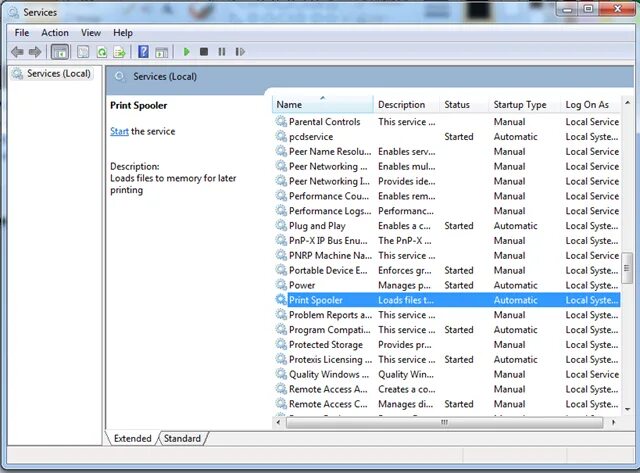Select the Peer Name Resolu... service
Viewport: 640px width, 473px height.
447,151
